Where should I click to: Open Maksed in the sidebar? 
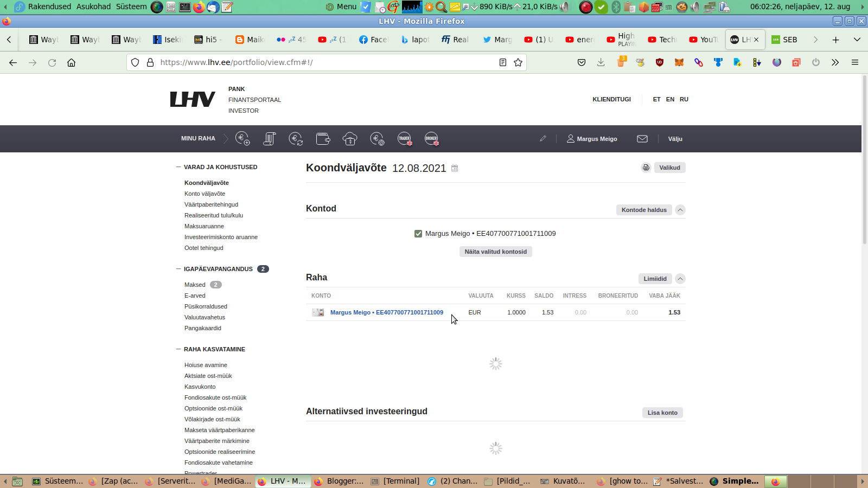tap(195, 285)
